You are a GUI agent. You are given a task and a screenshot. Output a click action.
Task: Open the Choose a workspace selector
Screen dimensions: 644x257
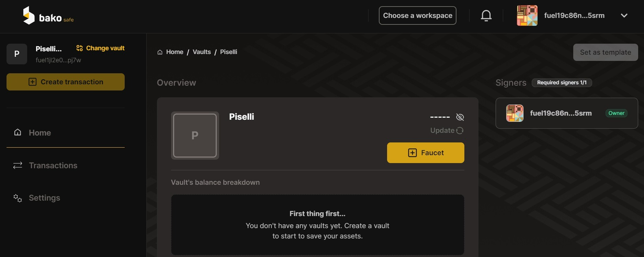click(x=417, y=15)
